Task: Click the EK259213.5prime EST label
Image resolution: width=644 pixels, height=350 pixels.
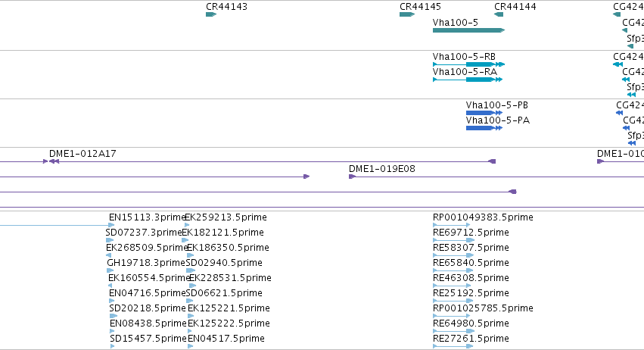Action: (226, 217)
